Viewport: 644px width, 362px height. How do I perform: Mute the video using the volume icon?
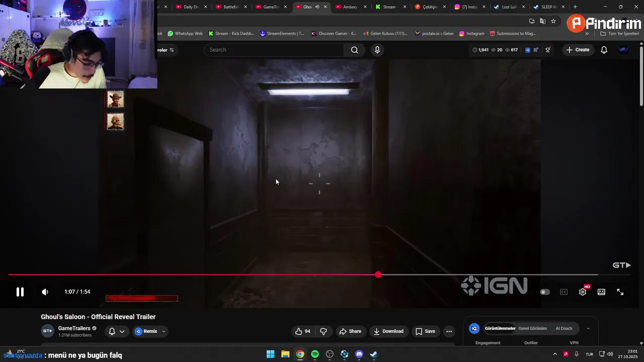[x=45, y=292]
